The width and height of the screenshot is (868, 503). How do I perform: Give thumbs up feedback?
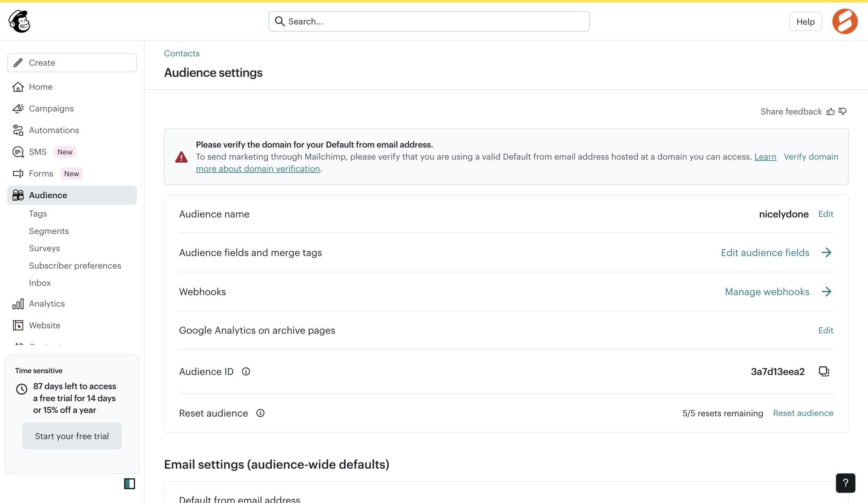[x=830, y=111]
